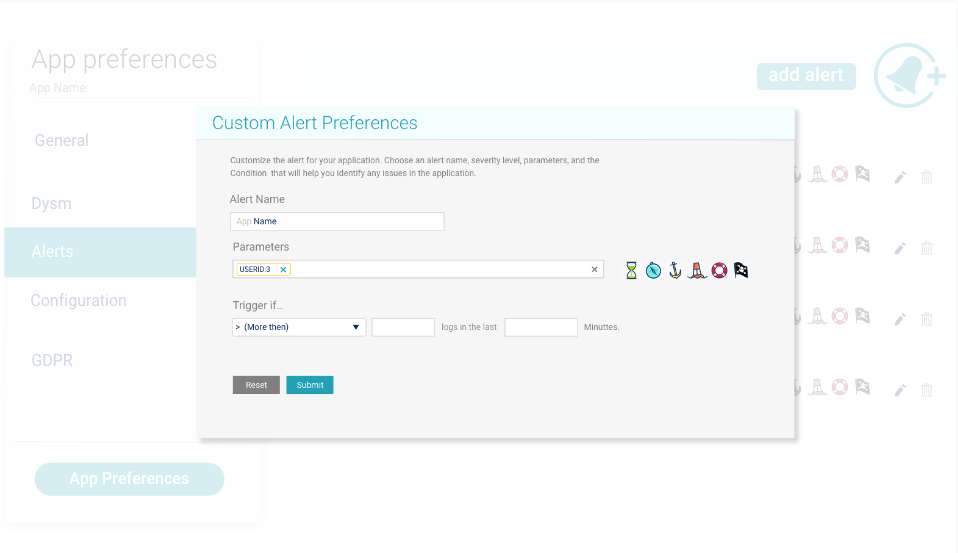Click the Reset button
This screenshot has height=553, width=958.
tap(256, 385)
